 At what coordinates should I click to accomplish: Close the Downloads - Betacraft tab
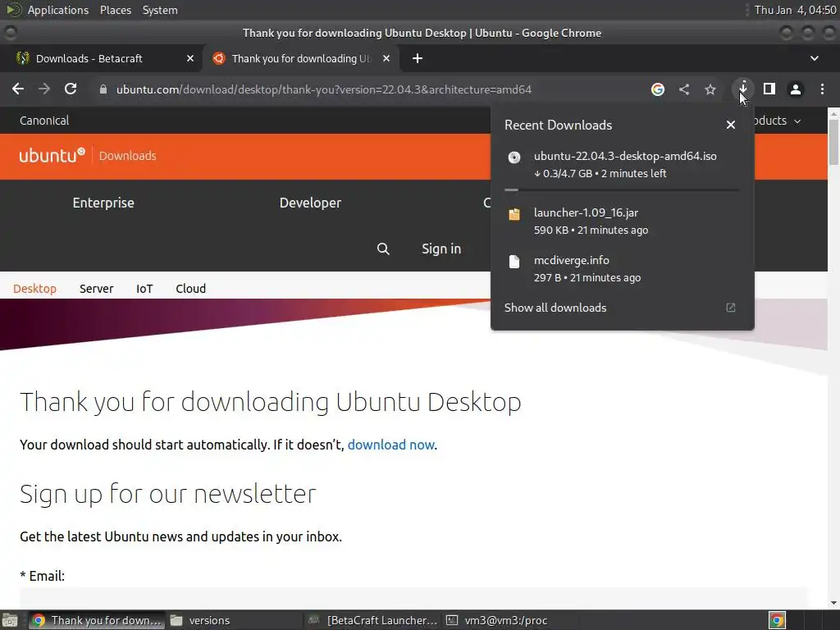[x=190, y=58]
